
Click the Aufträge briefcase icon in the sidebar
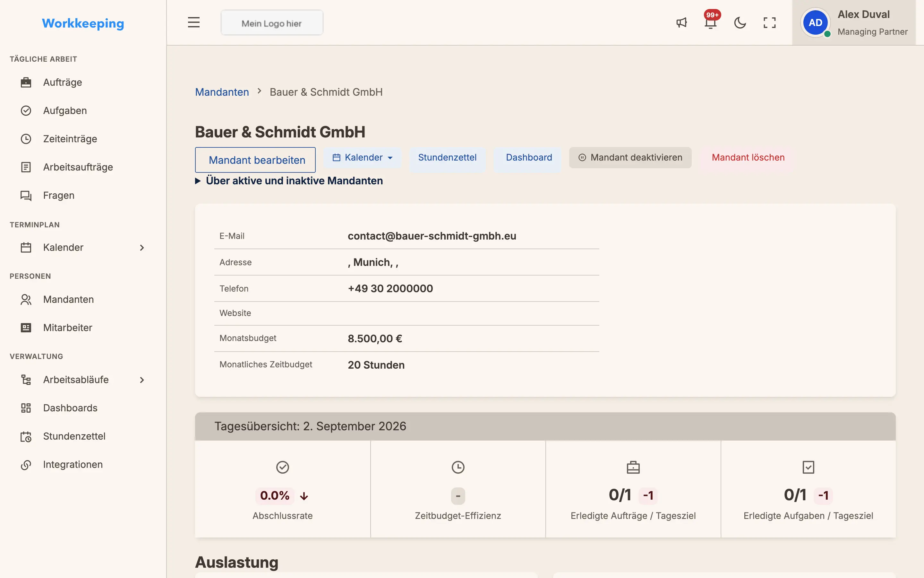(x=26, y=82)
